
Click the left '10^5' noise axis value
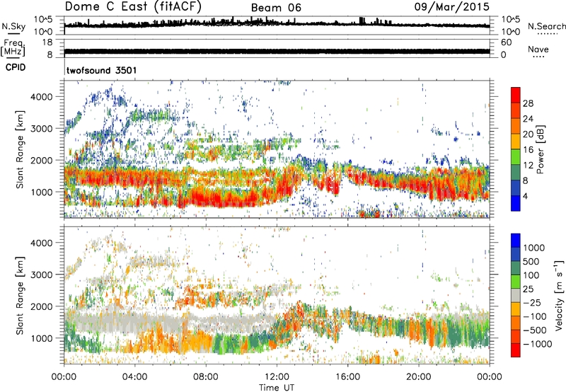(43, 19)
